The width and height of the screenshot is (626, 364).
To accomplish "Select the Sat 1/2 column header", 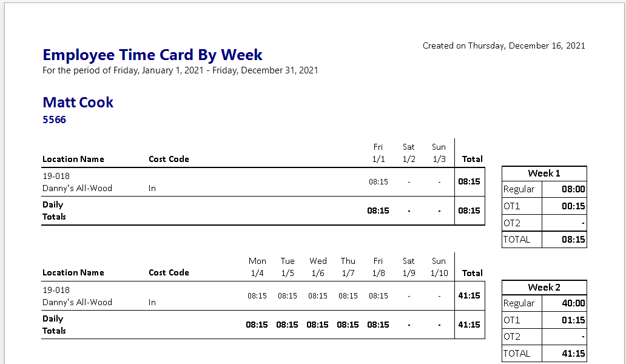I will coord(409,153).
